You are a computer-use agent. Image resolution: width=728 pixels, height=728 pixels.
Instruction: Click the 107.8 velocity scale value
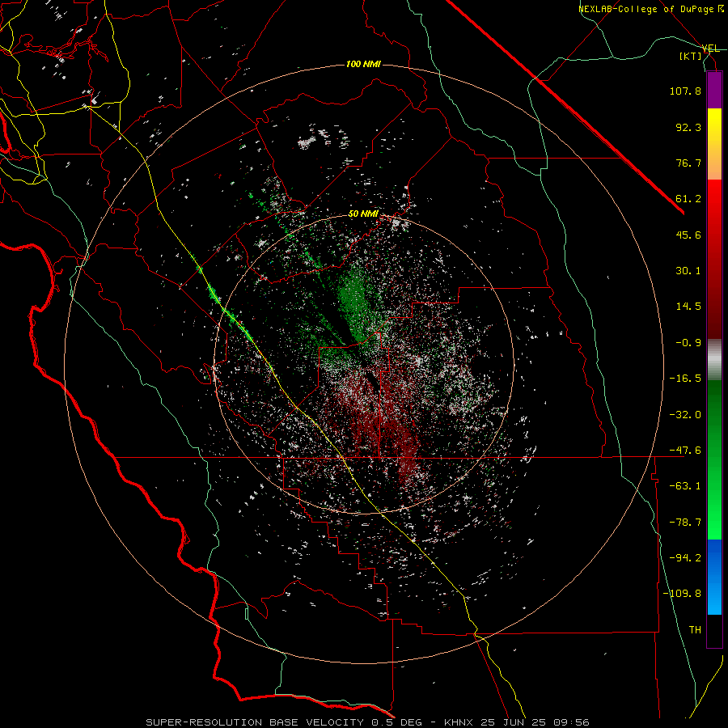coord(685,91)
